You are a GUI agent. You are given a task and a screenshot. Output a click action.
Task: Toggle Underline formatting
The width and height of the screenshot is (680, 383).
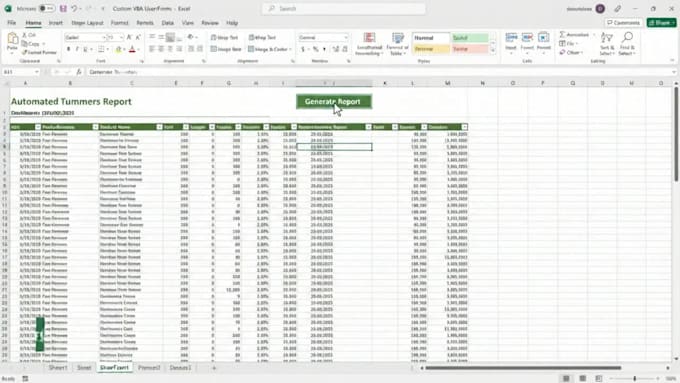tap(85, 49)
